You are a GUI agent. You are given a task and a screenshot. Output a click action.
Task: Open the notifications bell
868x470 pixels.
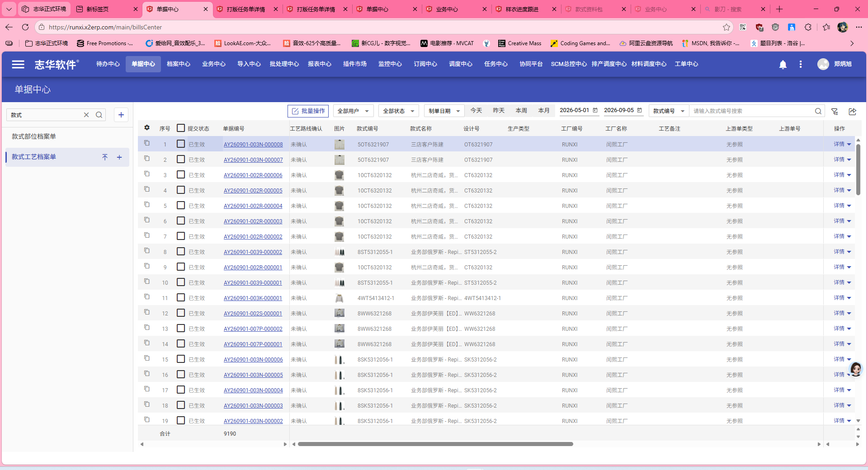tap(783, 65)
